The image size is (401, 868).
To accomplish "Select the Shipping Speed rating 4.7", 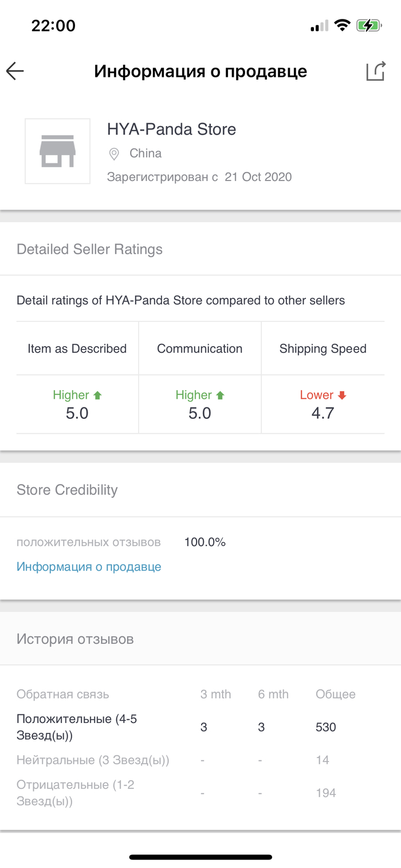I will 323,414.
